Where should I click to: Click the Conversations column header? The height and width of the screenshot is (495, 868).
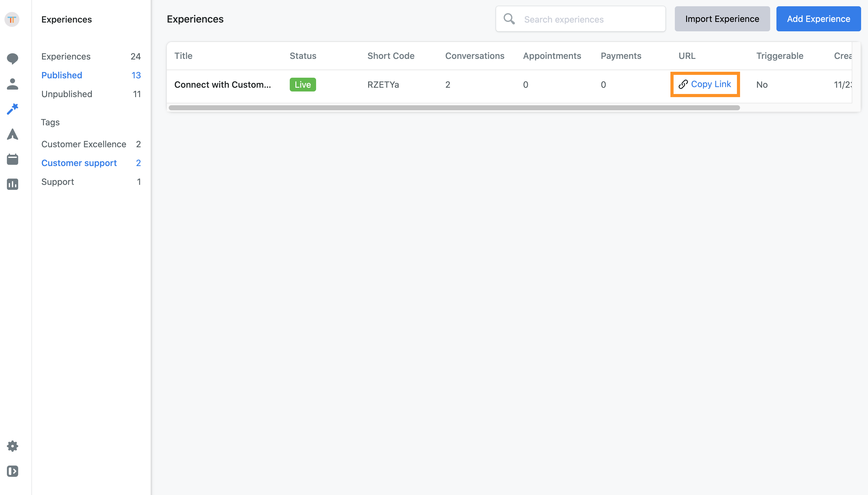click(475, 56)
